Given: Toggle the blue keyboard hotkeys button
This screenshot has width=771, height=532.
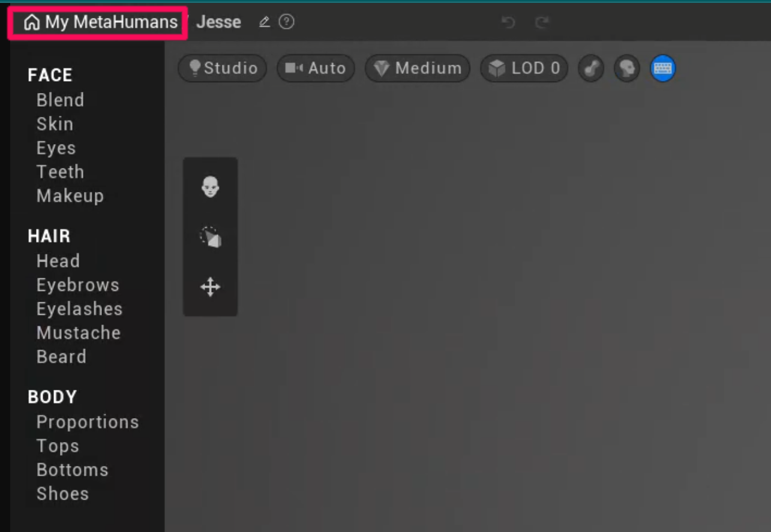Looking at the screenshot, I should click(x=662, y=68).
